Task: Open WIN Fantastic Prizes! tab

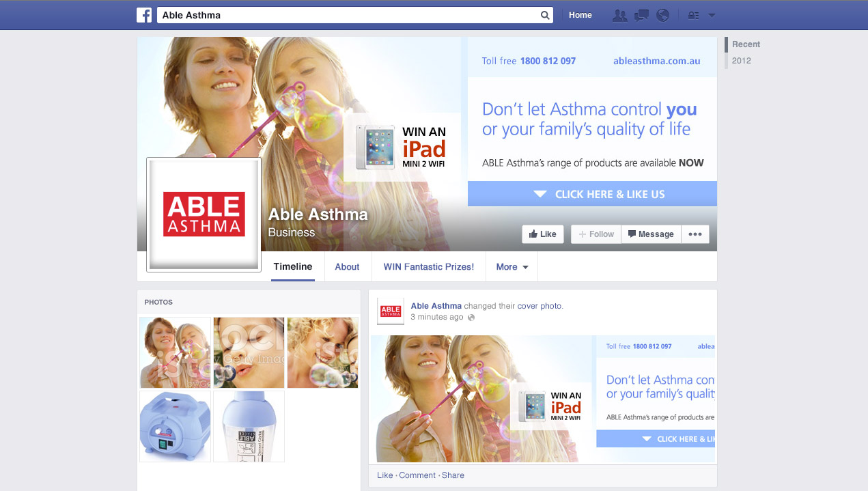Action: click(x=429, y=267)
